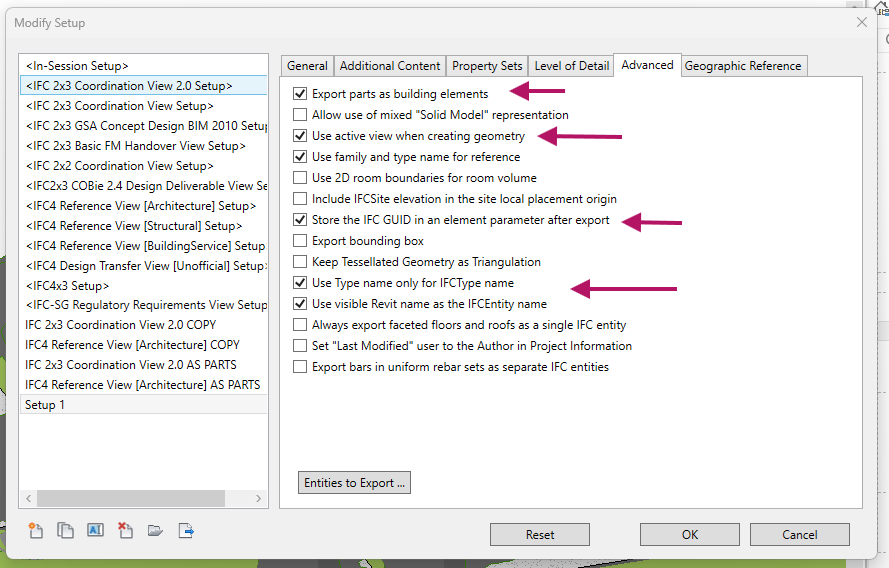
Task: Select <IFC 2x3 Coordination View 2.0 Setup>
Action: [143, 86]
